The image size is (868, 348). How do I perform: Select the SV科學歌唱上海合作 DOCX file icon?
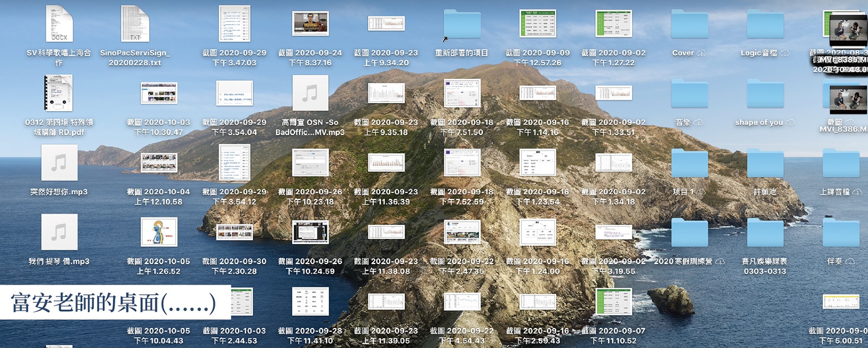point(59,24)
